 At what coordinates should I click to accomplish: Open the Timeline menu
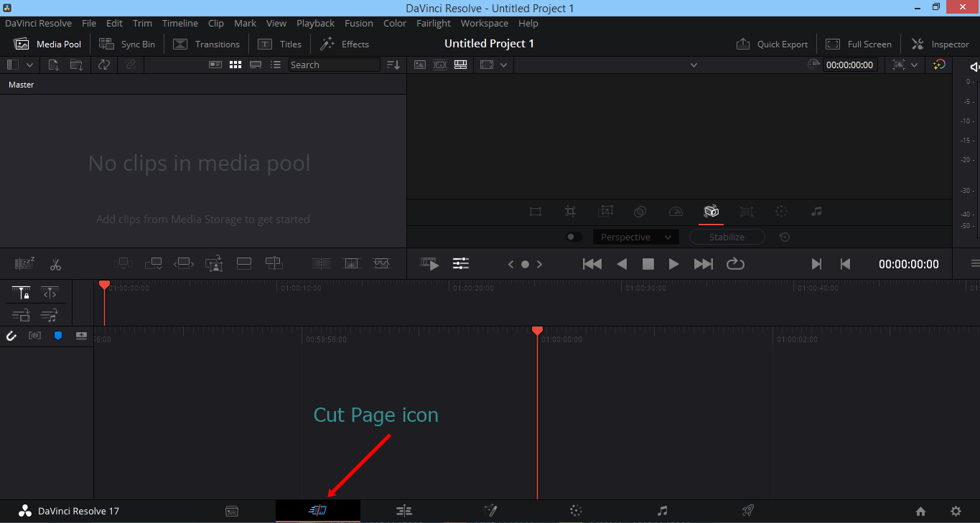click(180, 23)
